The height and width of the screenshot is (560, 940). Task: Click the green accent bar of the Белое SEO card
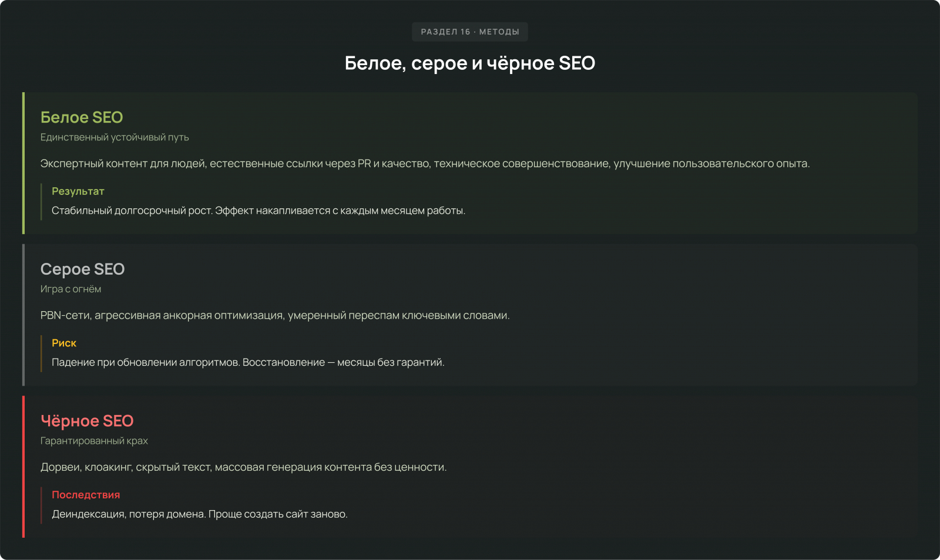pyautogui.click(x=23, y=163)
